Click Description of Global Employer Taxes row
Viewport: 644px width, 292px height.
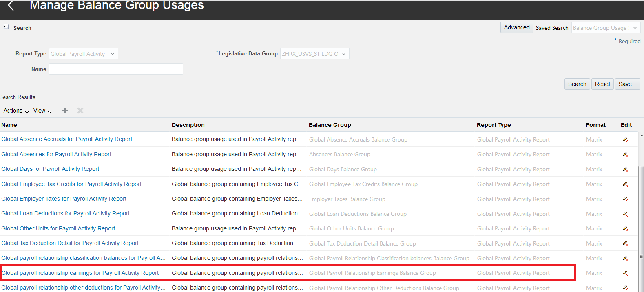237,199
